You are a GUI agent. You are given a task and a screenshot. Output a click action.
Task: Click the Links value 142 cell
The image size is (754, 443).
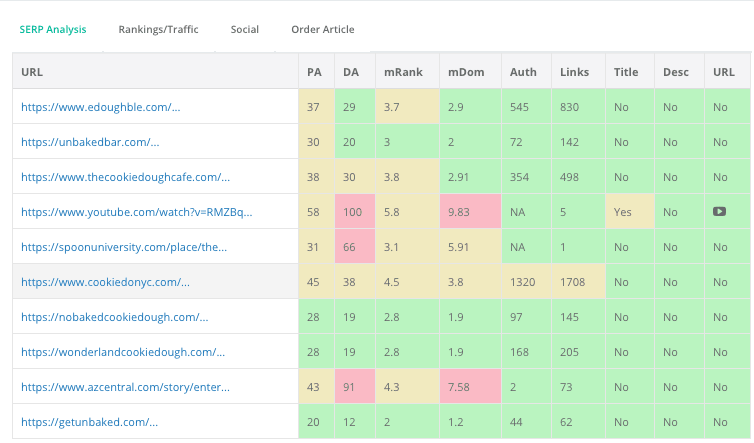point(578,142)
